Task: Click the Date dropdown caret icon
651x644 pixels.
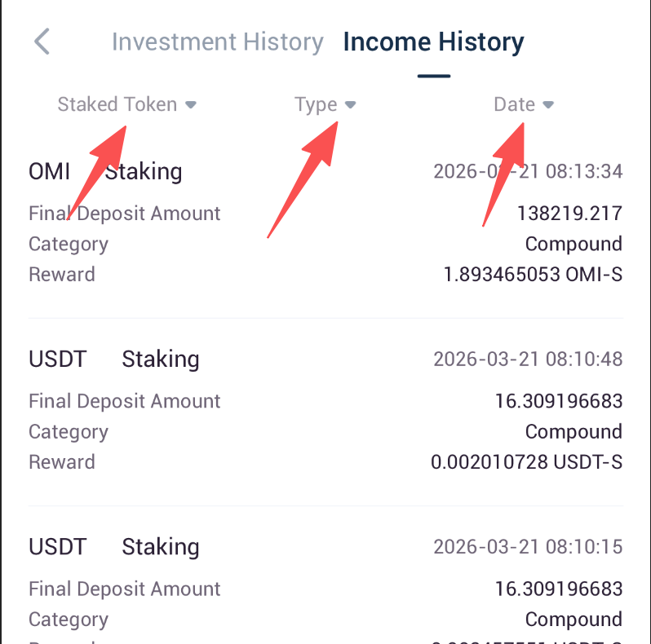Action: coord(548,105)
